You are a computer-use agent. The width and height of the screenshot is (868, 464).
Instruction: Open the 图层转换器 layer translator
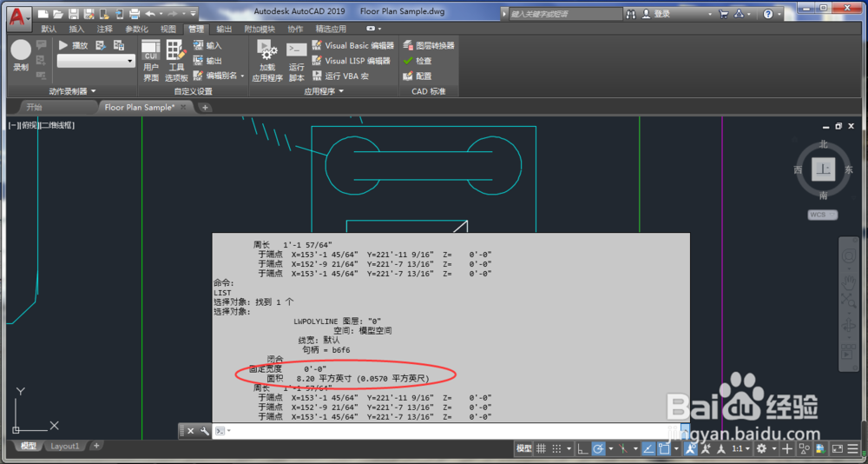coord(429,45)
